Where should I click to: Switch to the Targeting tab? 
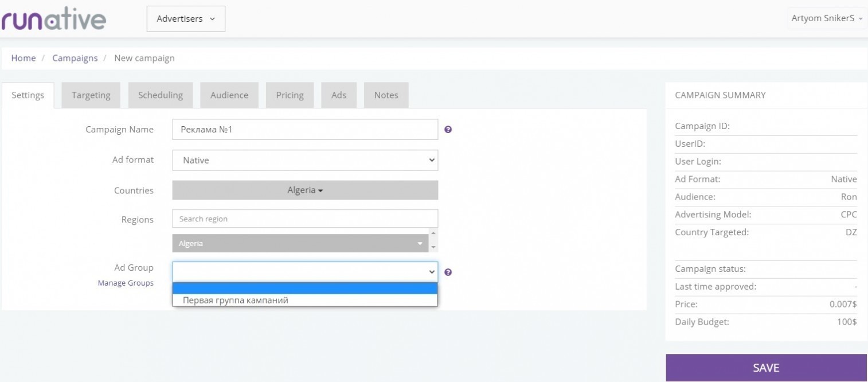click(x=91, y=95)
